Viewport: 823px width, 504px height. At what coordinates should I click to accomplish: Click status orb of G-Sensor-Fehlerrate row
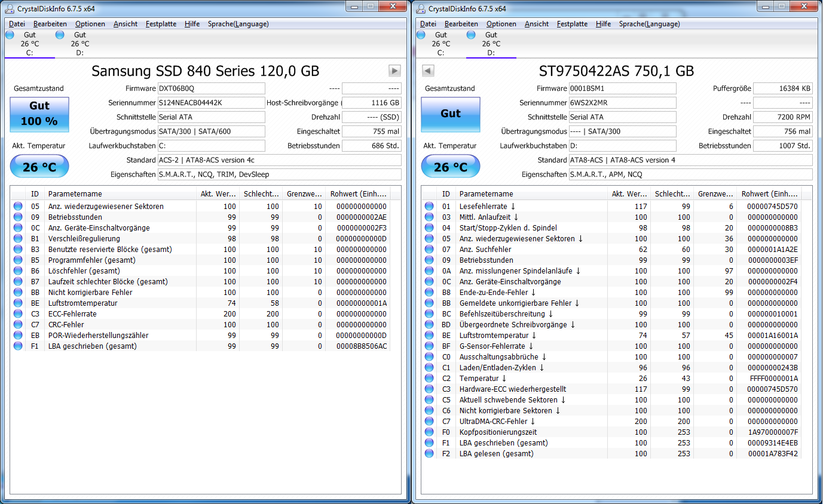[x=429, y=346]
